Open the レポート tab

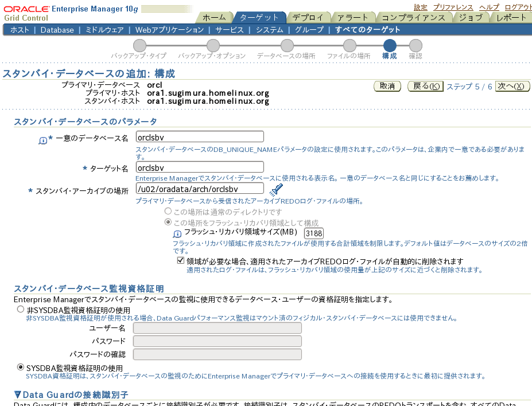point(512,18)
